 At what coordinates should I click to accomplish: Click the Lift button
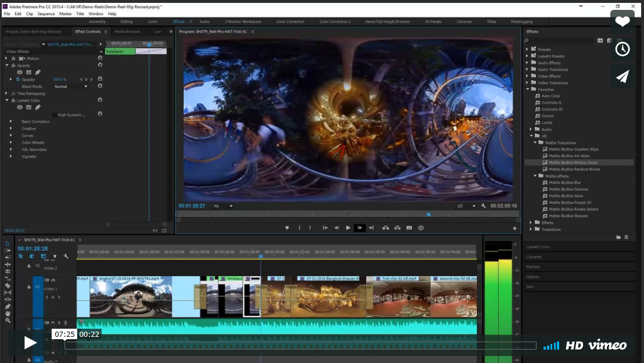(386, 228)
